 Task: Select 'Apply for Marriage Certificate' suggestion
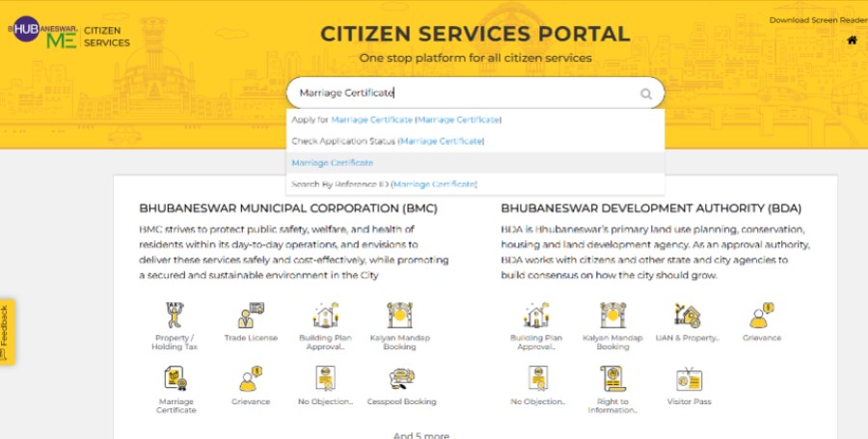tap(475, 120)
